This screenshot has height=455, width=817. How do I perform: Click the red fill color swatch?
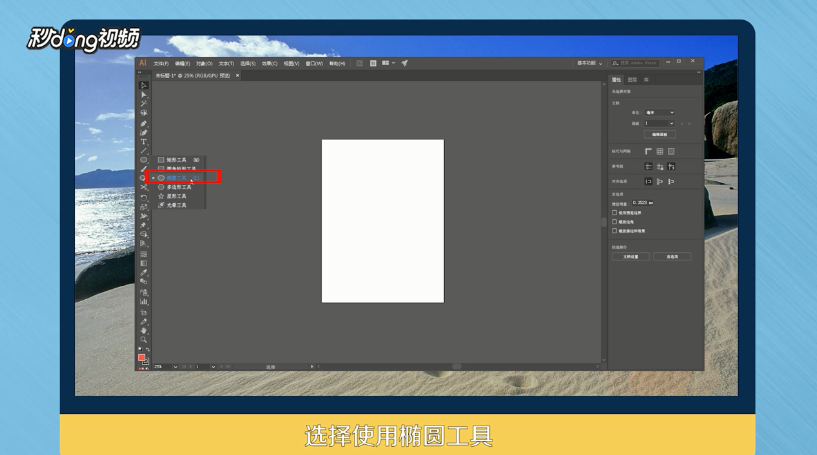coord(141,358)
